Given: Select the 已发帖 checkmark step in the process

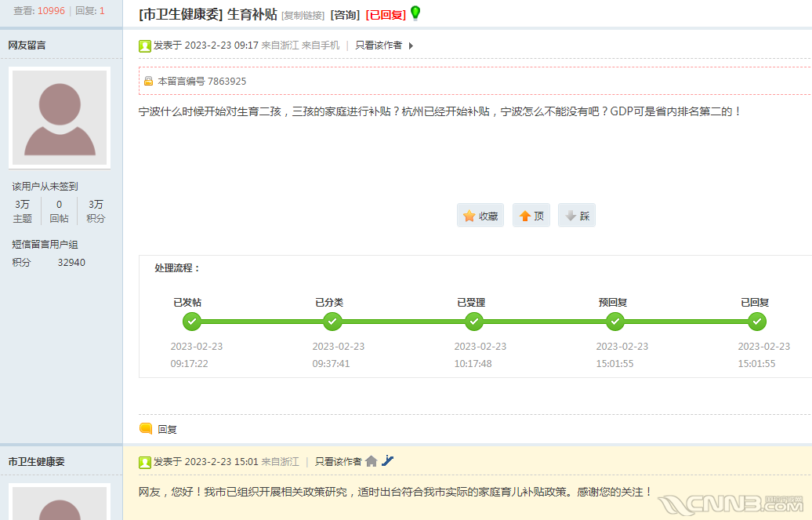Looking at the screenshot, I should click(x=191, y=322).
